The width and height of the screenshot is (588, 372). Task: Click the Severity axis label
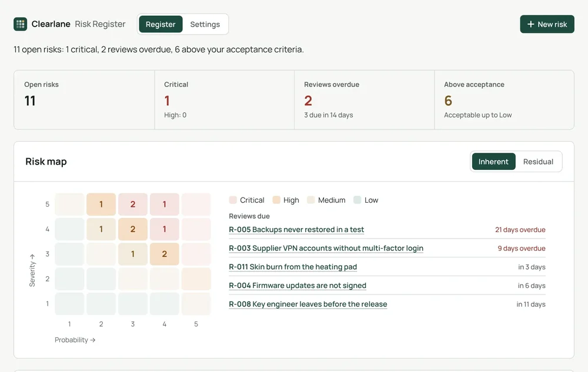click(32, 270)
